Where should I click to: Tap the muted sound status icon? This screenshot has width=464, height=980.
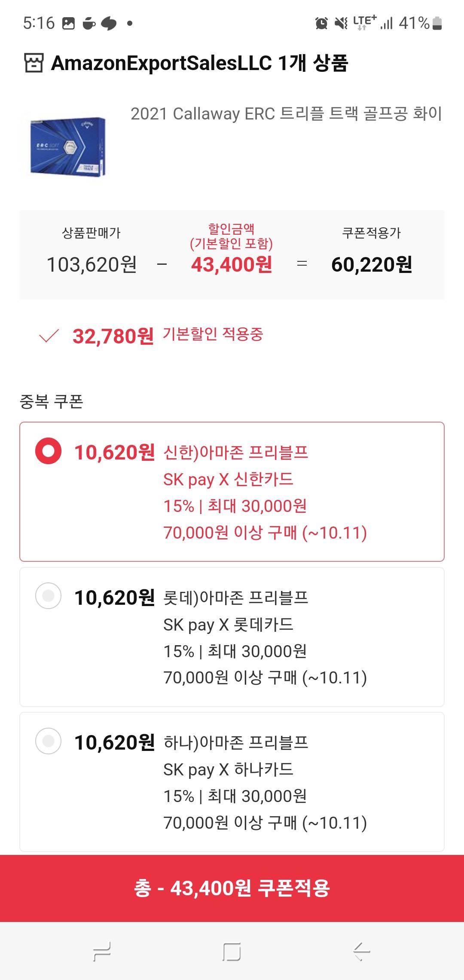pos(341,23)
